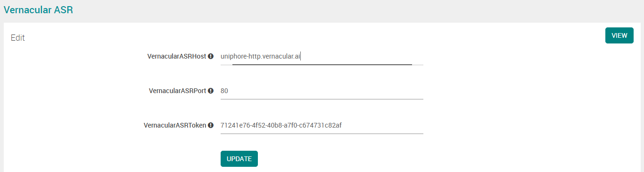Save changes with the UPDATE button
644x172 pixels.
[x=239, y=159]
